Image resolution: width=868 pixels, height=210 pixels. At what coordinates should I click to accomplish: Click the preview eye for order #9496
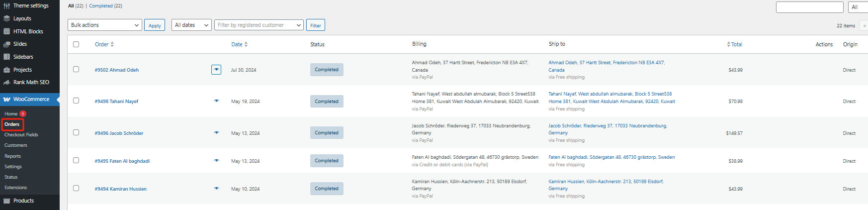tap(216, 133)
